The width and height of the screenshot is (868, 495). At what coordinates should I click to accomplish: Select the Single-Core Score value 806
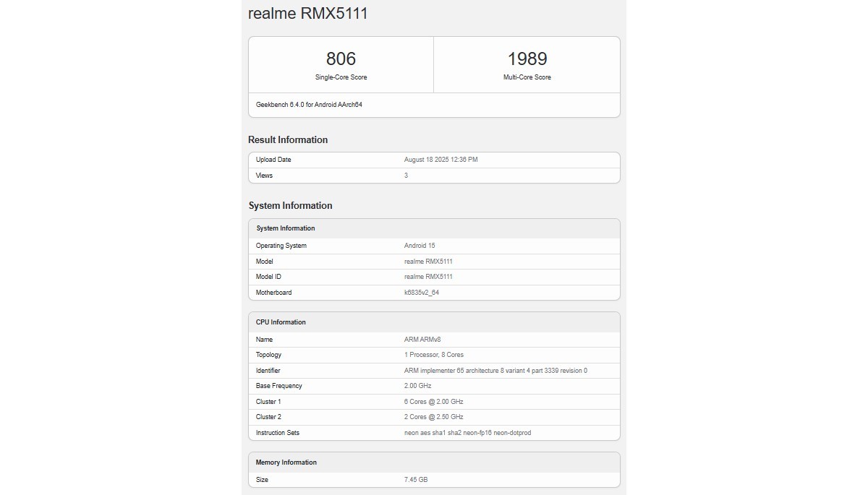coord(339,59)
